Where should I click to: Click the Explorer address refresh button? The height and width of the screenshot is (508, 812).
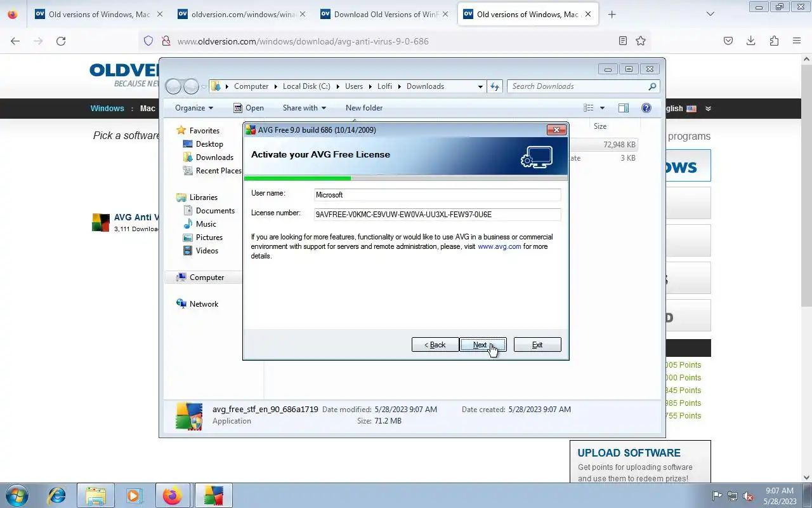(x=495, y=86)
